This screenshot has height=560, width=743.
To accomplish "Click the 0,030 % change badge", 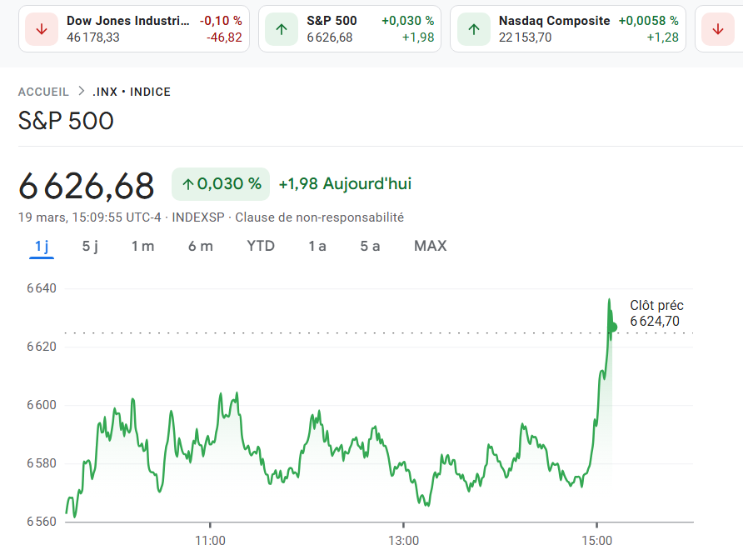I will click(221, 184).
